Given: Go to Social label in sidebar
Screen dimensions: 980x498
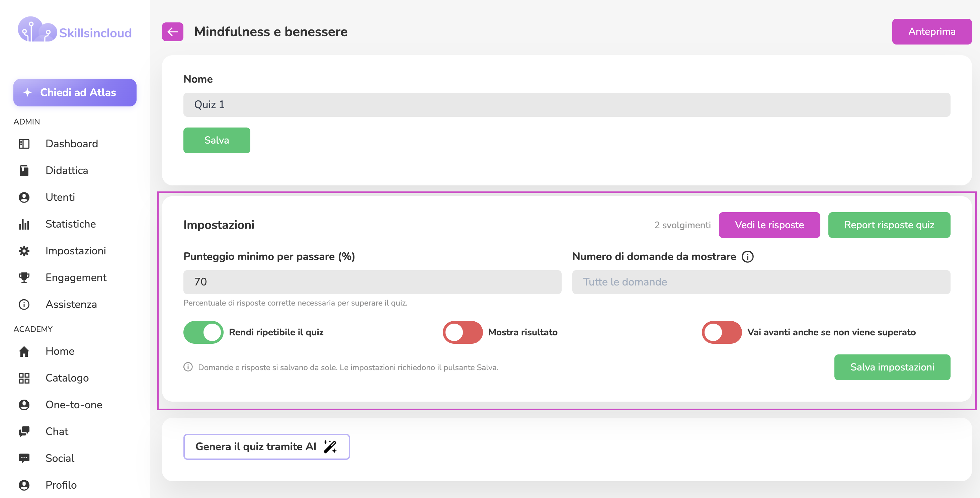Looking at the screenshot, I should point(60,459).
